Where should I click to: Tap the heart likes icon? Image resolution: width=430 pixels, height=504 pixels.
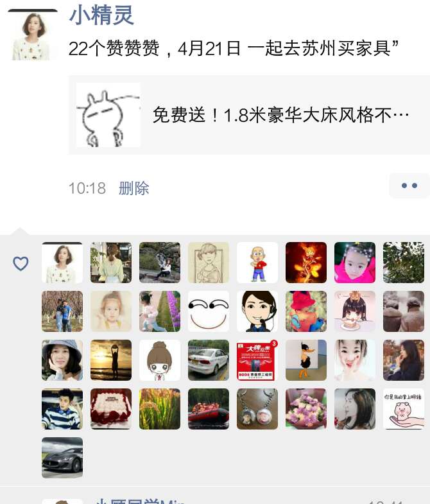click(21, 264)
